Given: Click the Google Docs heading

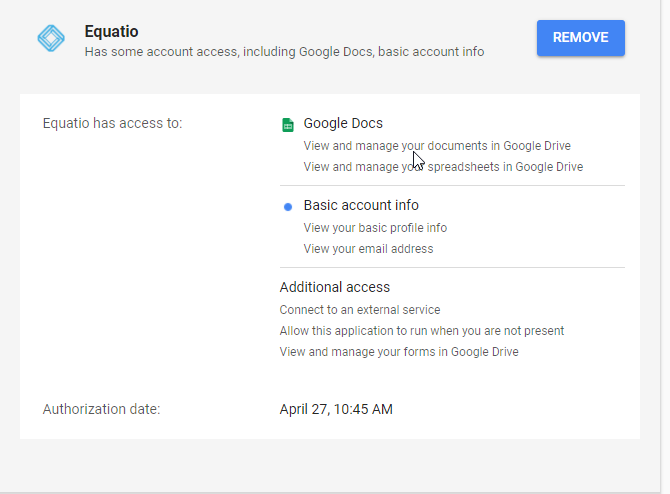Looking at the screenshot, I should click(343, 124).
